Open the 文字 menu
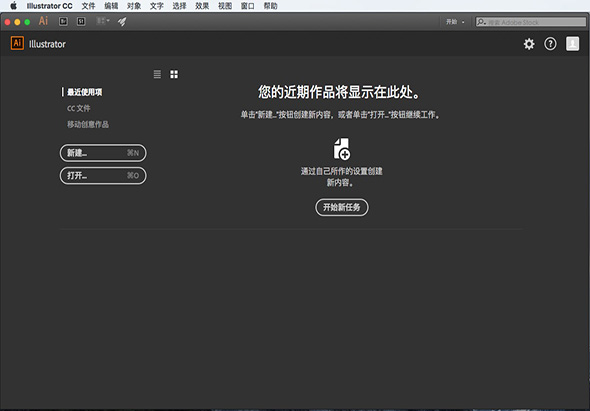 point(157,6)
